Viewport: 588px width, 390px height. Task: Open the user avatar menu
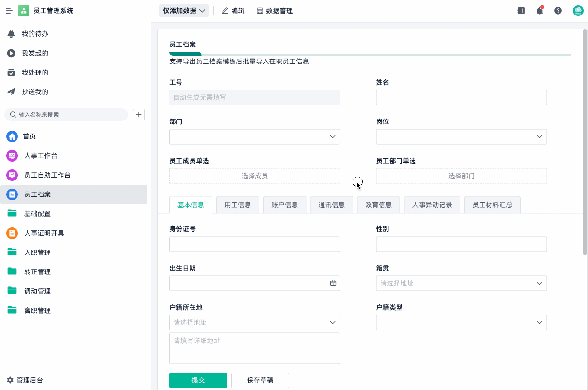[578, 11]
